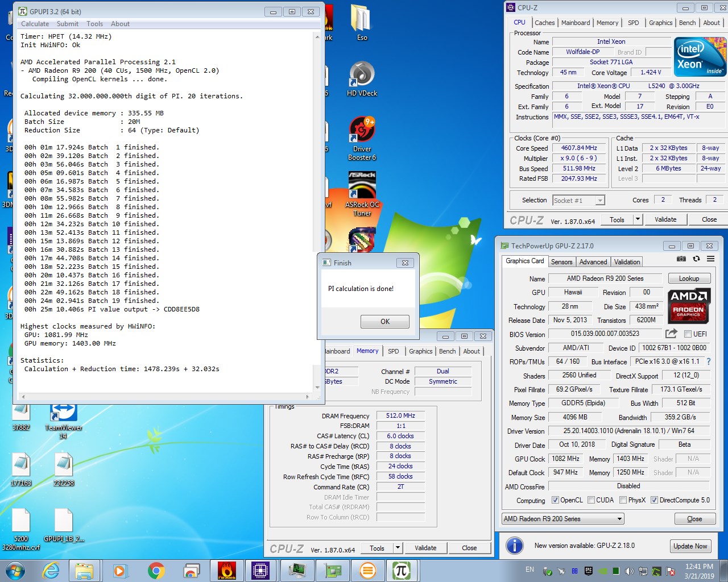Click the Intel Xeon inside logo
This screenshot has height=582, width=728.
tap(700, 57)
